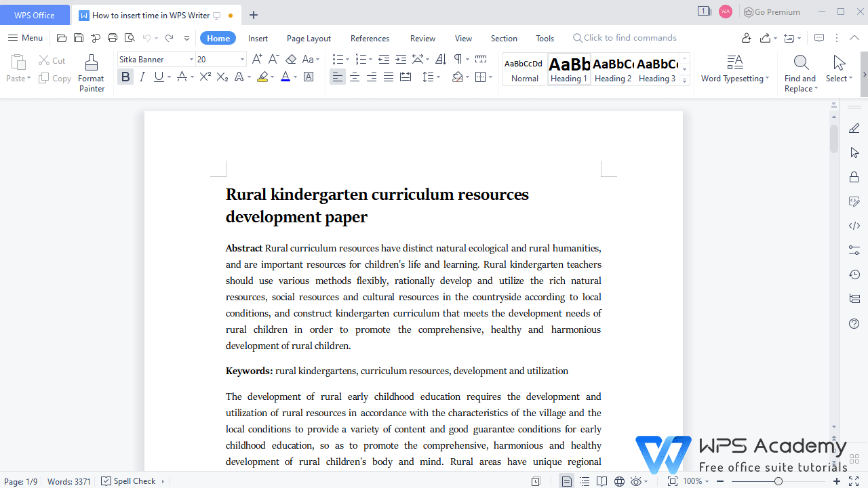Open the line spacing dropdown arrow

point(438,77)
